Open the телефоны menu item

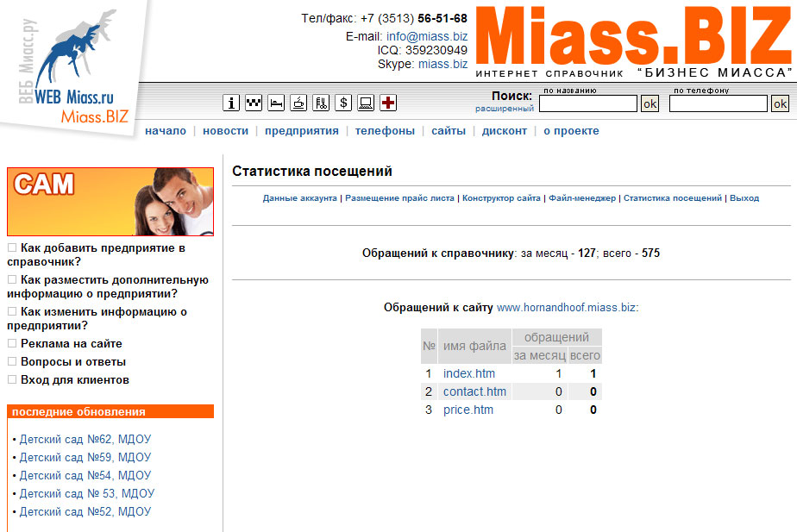click(x=385, y=131)
